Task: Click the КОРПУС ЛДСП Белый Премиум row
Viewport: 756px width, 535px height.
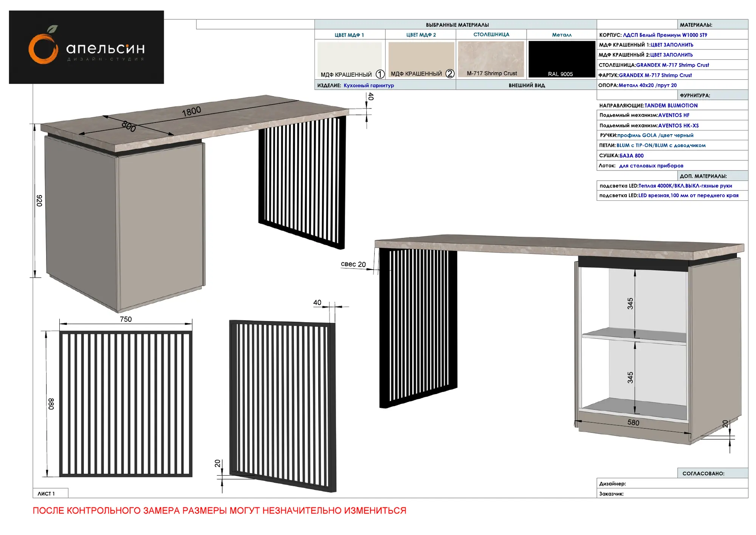Action: coord(672,35)
